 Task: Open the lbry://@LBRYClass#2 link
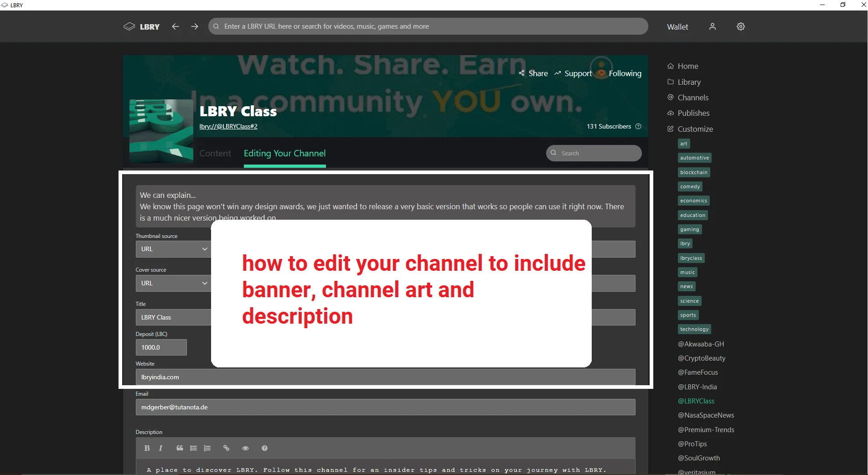click(x=228, y=126)
